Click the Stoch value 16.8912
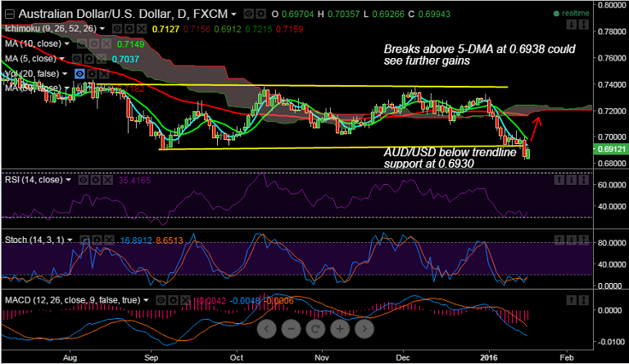 (136, 240)
